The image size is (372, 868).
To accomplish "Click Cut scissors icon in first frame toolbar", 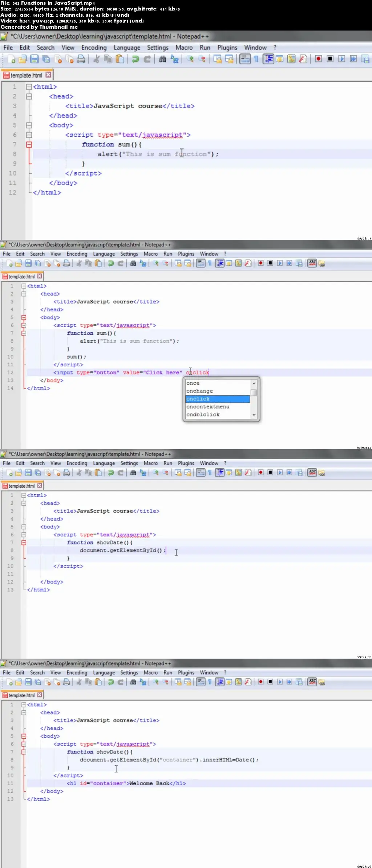I will (x=97, y=59).
